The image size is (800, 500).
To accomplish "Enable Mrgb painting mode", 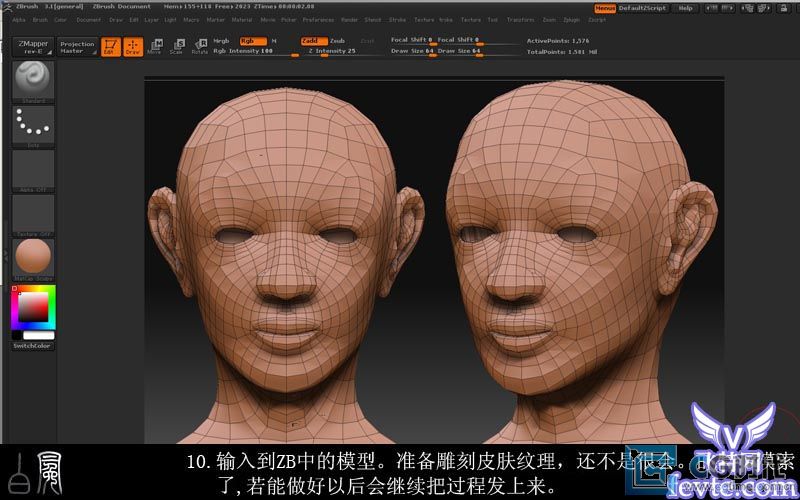I will 221,41.
